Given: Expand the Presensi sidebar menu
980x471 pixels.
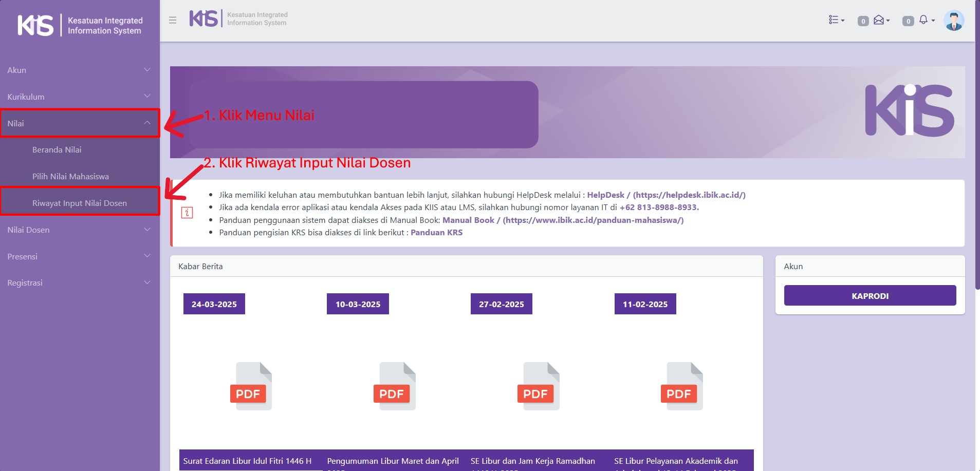Looking at the screenshot, I should [80, 256].
